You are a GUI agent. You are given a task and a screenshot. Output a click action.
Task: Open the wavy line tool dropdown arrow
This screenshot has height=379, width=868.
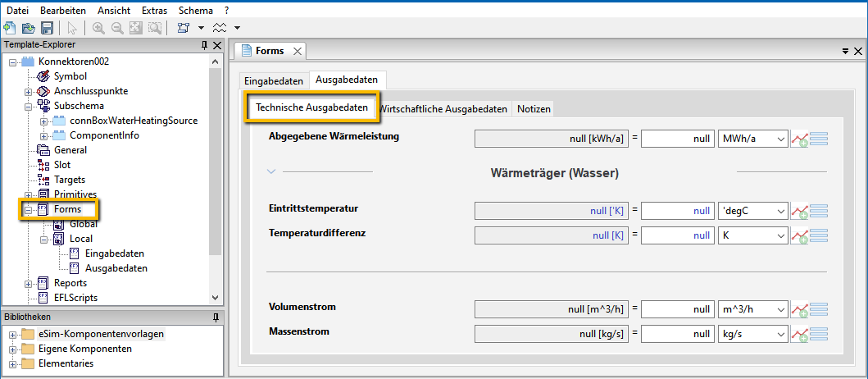tap(238, 28)
